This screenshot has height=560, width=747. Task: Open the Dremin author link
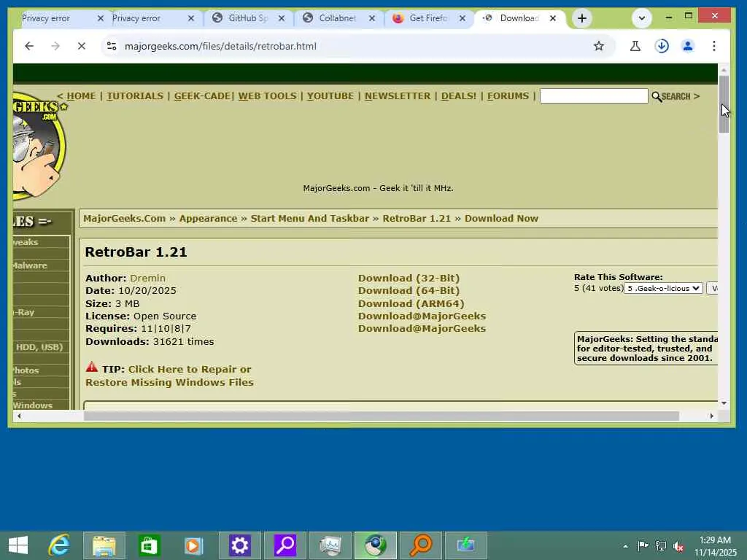pyautogui.click(x=147, y=278)
